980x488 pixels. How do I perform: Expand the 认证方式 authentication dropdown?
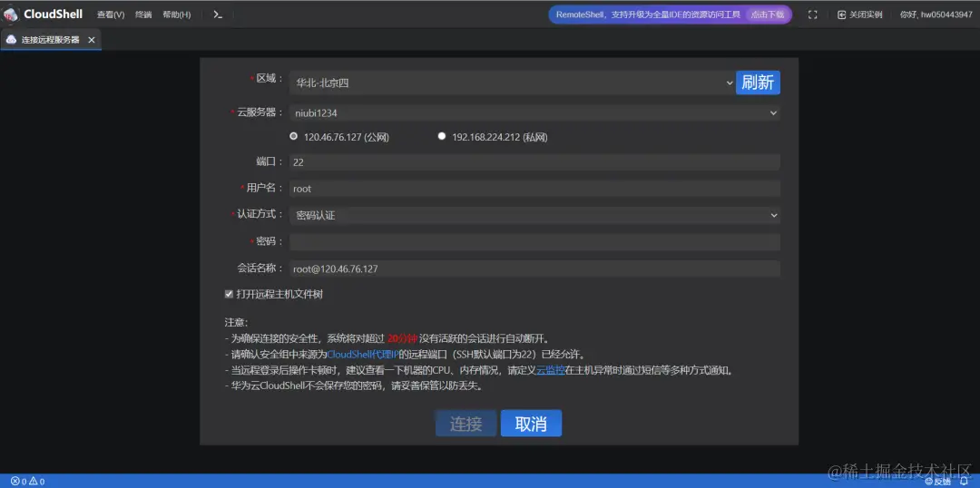[534, 215]
